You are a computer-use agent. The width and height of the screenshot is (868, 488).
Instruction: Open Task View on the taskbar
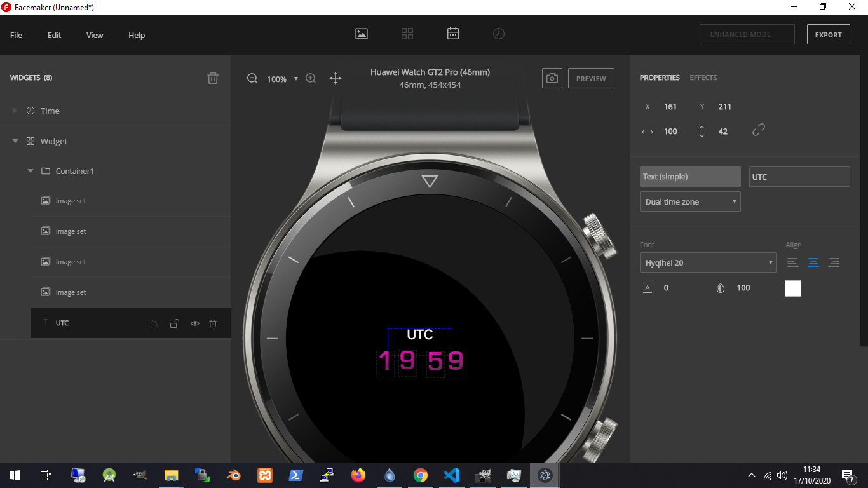point(46,475)
